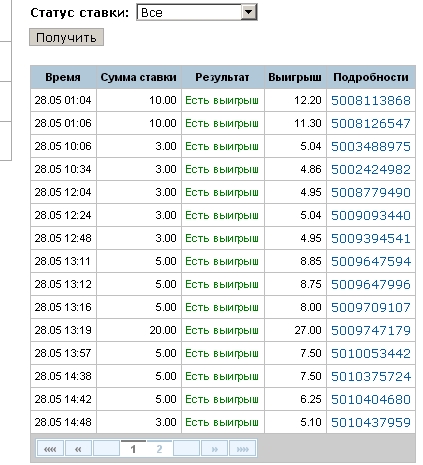
Task: Click the winnings value 8.75
Action: (x=311, y=284)
